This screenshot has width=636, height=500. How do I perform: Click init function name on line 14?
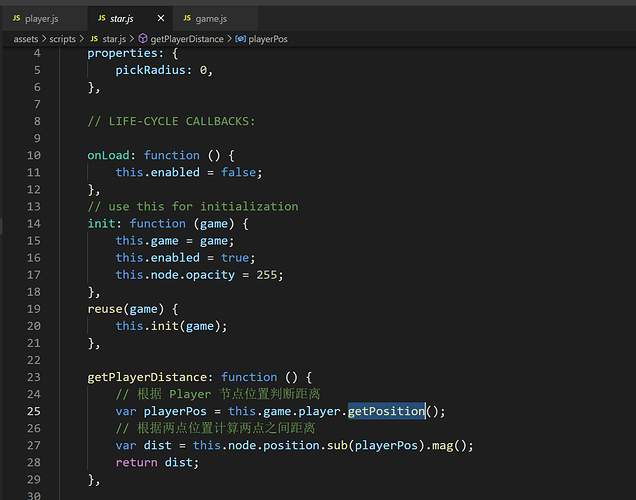click(101, 223)
